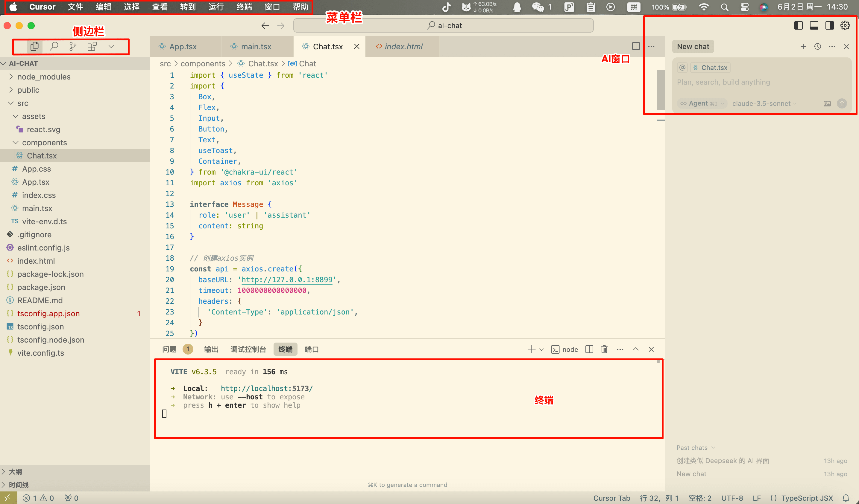
Task: Click the notification bell in status bar
Action: pyautogui.click(x=846, y=498)
